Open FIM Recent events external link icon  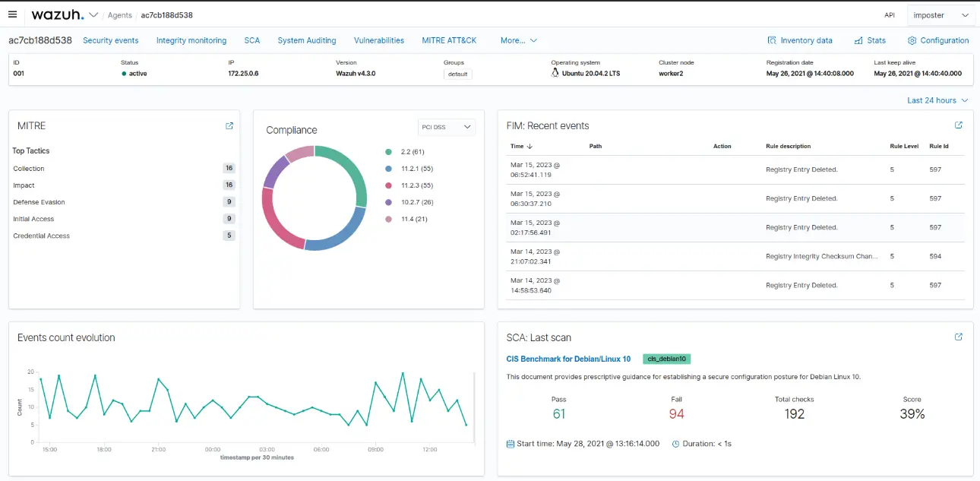click(x=958, y=125)
